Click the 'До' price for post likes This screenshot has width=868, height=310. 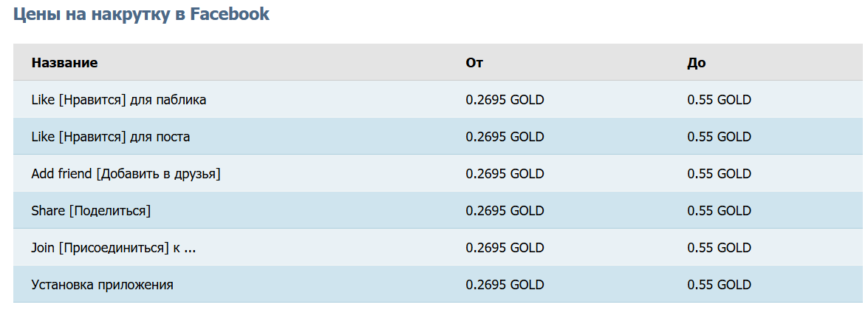click(x=719, y=136)
